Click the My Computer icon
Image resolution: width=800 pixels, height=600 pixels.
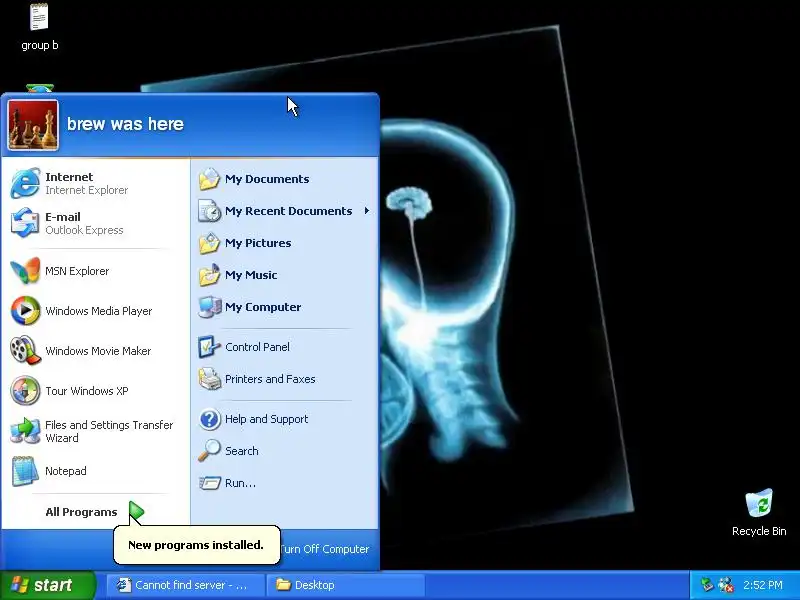pyautogui.click(x=209, y=307)
